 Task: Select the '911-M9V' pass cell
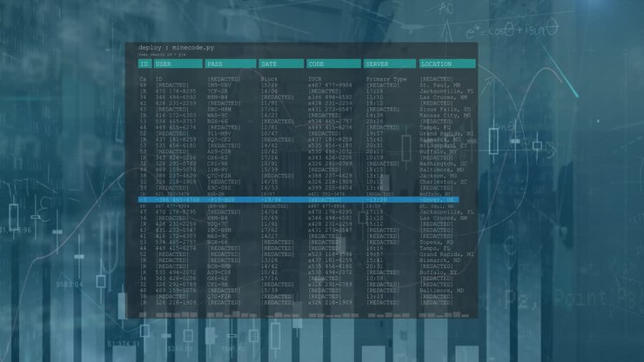tap(219, 134)
